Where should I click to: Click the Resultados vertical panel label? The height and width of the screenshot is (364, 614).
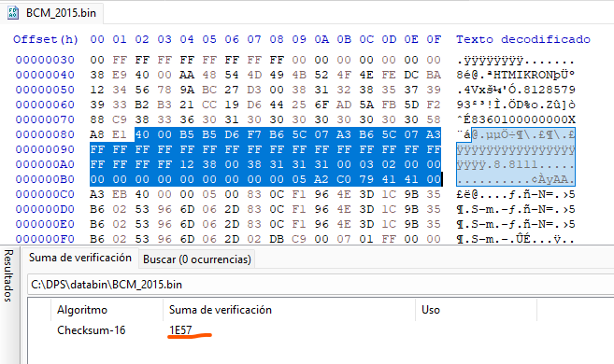coord(8,275)
